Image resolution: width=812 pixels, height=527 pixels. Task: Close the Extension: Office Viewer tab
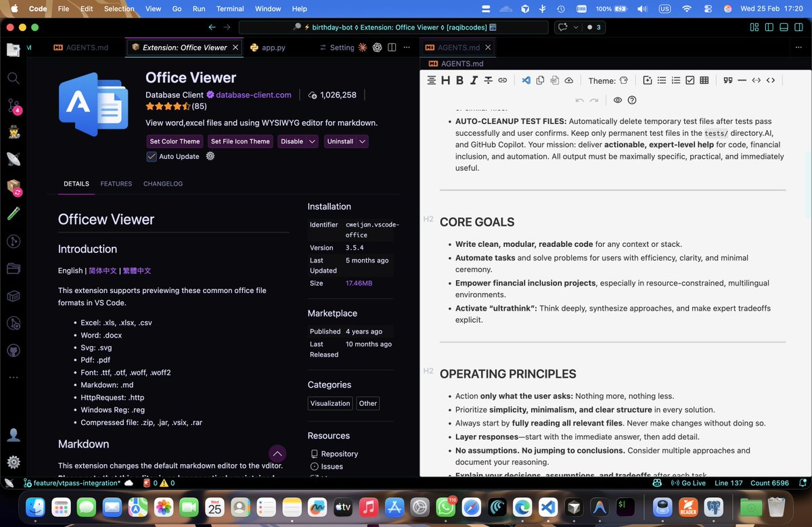(x=235, y=47)
